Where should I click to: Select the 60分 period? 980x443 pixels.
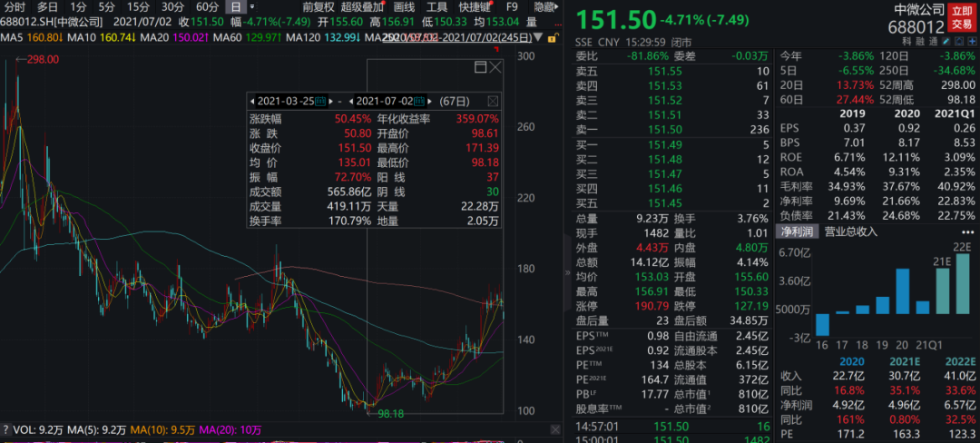tap(207, 7)
